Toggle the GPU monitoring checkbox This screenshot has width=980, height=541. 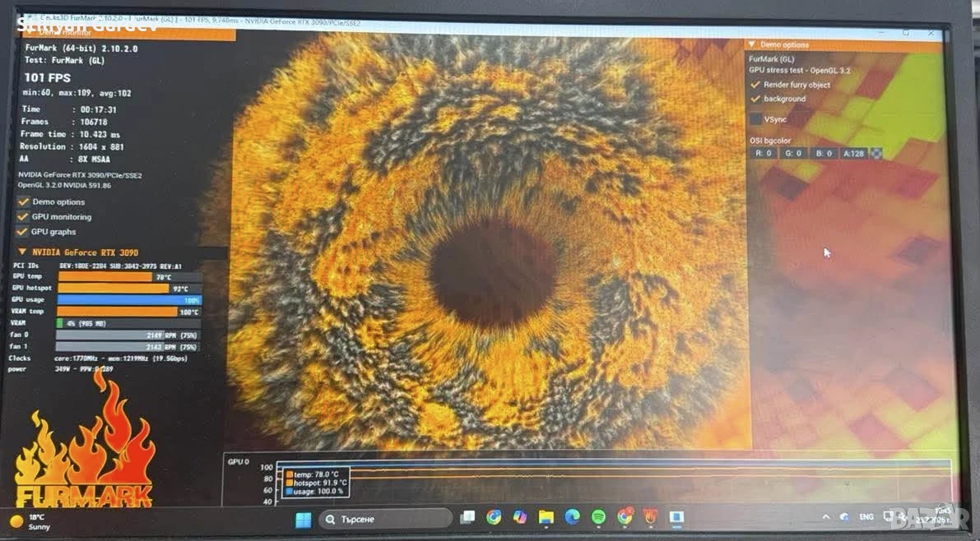(x=23, y=217)
